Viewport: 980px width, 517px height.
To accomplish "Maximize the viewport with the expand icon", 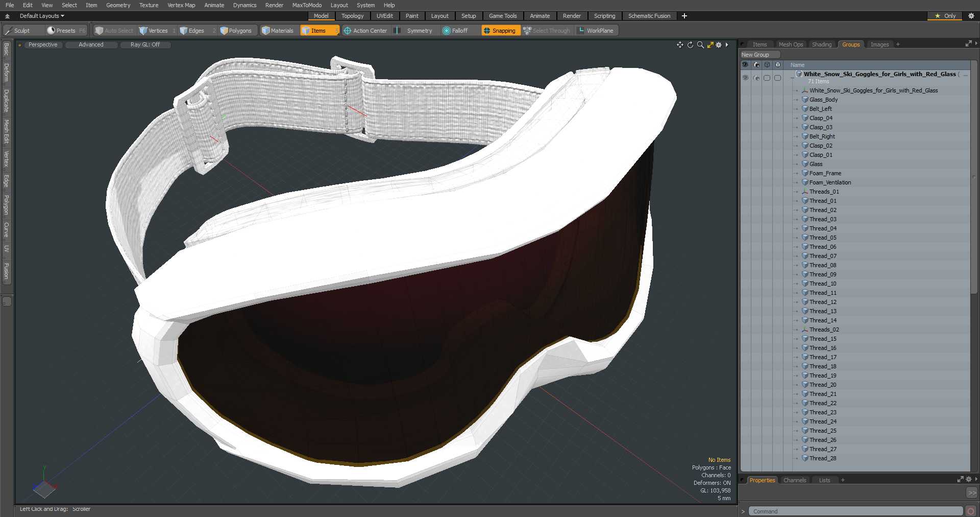I will coord(710,45).
